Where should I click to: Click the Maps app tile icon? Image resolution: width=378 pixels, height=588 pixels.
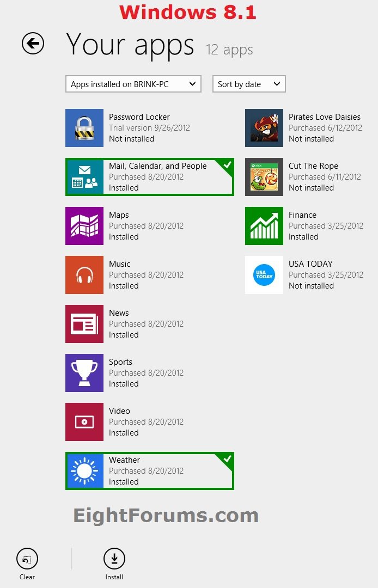coord(84,226)
